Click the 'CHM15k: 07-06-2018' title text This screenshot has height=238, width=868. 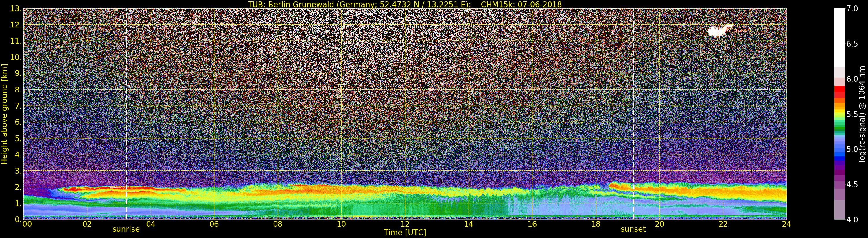521,4
